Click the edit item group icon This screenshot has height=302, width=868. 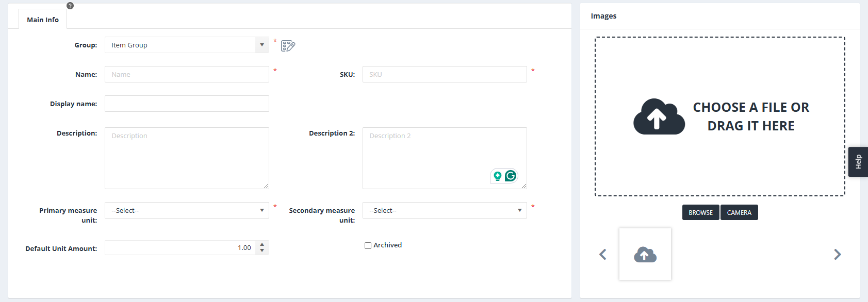288,46
